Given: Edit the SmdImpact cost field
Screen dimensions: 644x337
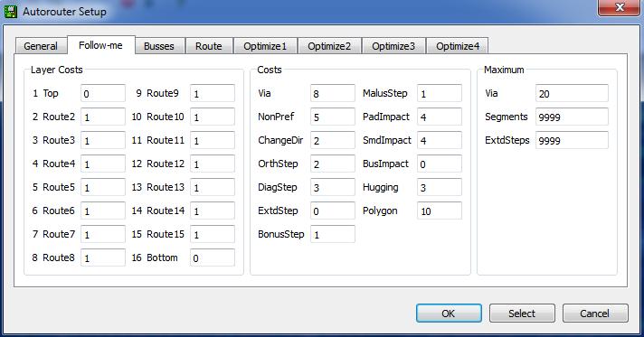Looking at the screenshot, I should click(x=440, y=140).
